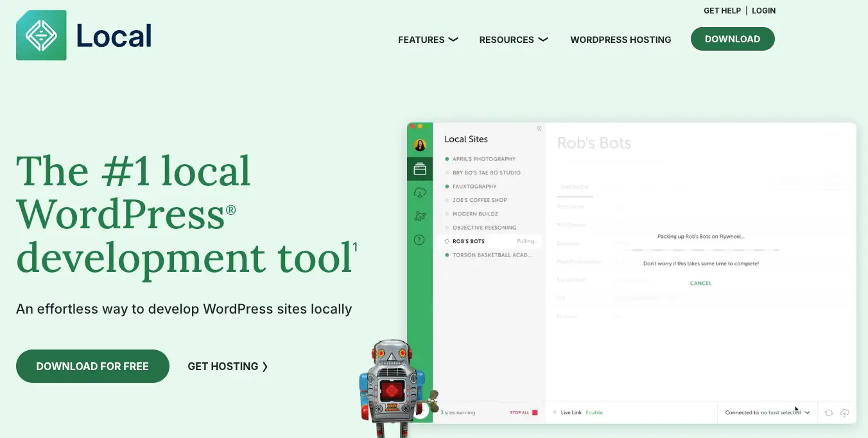Follow the GET HOSTING link
The width and height of the screenshot is (868, 438).
click(x=228, y=366)
